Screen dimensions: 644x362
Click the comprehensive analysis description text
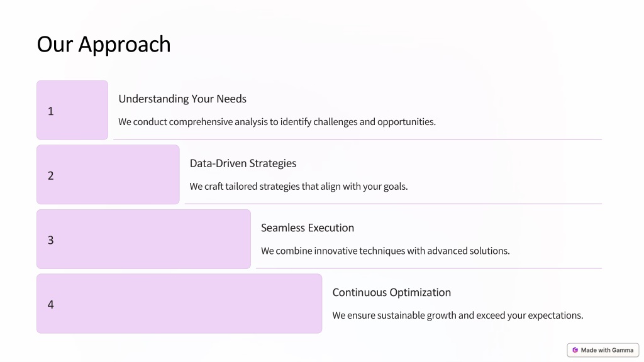coord(277,122)
